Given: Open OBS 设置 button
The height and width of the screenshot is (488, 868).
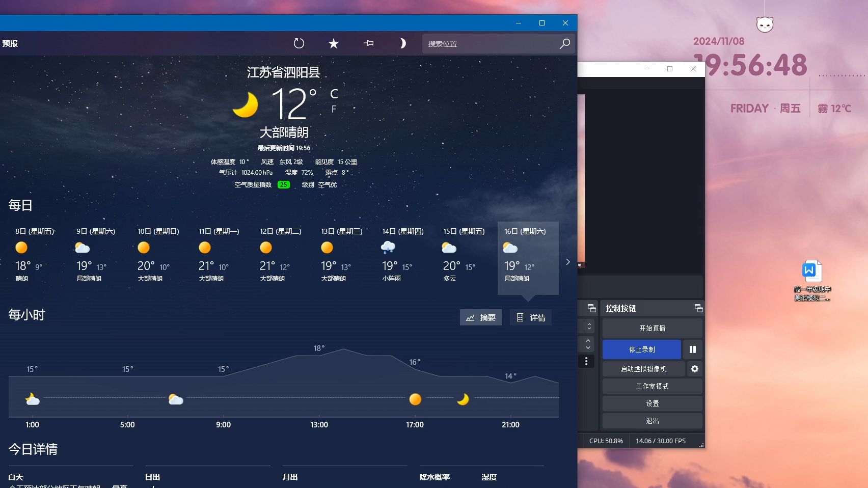Looking at the screenshot, I should pos(653,403).
